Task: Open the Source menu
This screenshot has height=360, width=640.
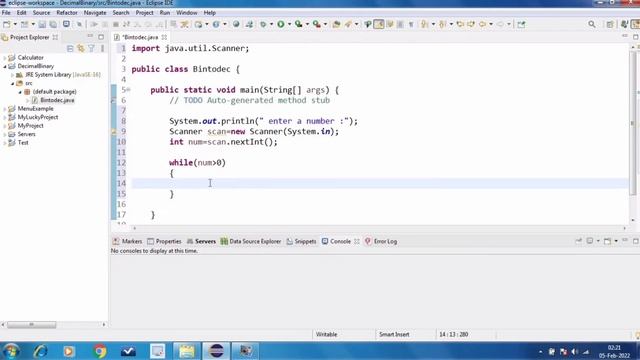Action: coord(41,13)
